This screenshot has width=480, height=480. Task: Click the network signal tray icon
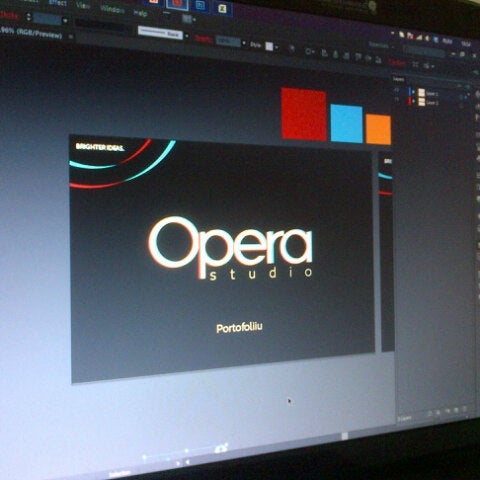(x=419, y=37)
